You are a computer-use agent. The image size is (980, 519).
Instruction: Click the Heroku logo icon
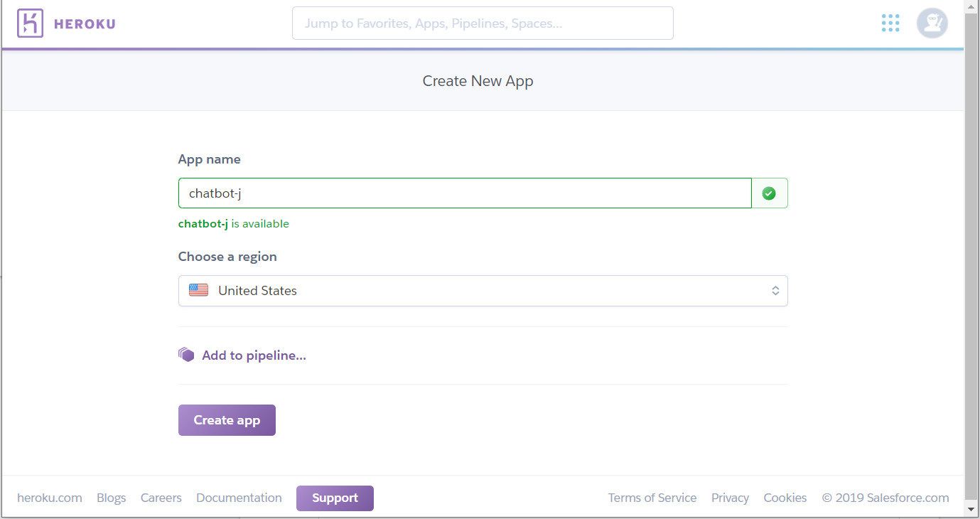pos(30,23)
